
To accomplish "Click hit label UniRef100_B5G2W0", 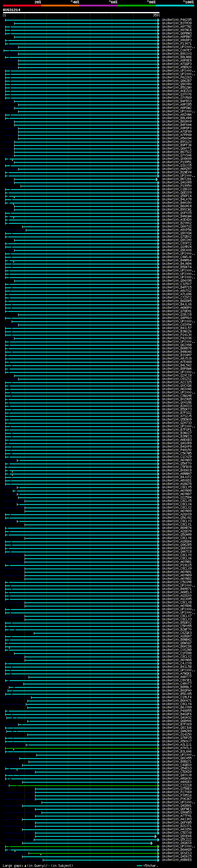I will (x=176, y=88).
